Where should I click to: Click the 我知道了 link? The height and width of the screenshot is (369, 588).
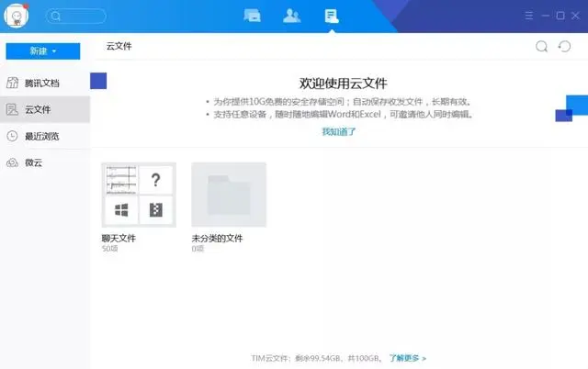click(338, 131)
